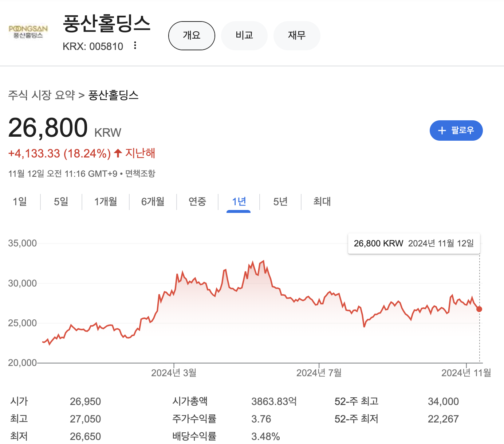The image size is (504, 444).
Task: Click the 2024년 7월 axis label
Action: [x=319, y=373]
